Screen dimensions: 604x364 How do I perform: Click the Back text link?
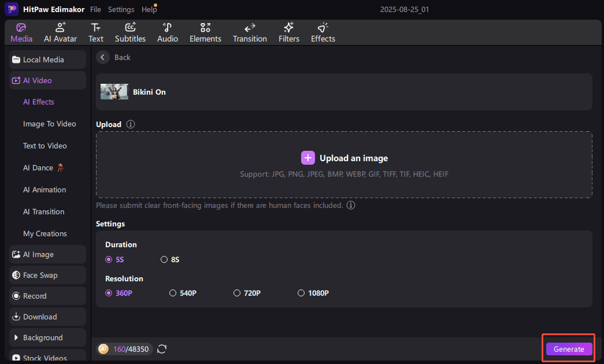[x=123, y=57]
